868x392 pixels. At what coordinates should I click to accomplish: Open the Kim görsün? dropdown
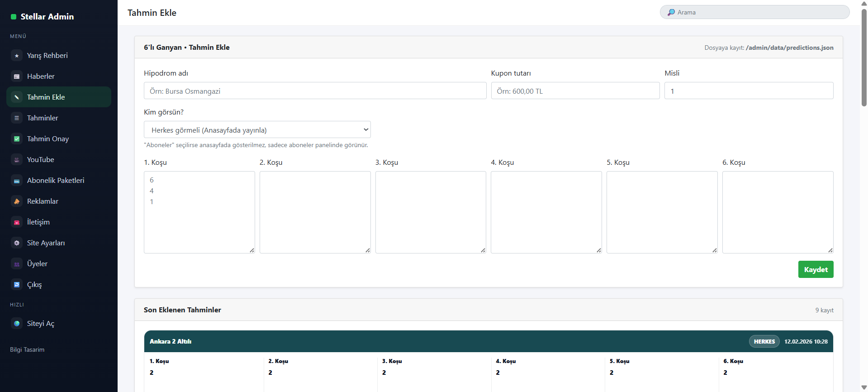257,130
